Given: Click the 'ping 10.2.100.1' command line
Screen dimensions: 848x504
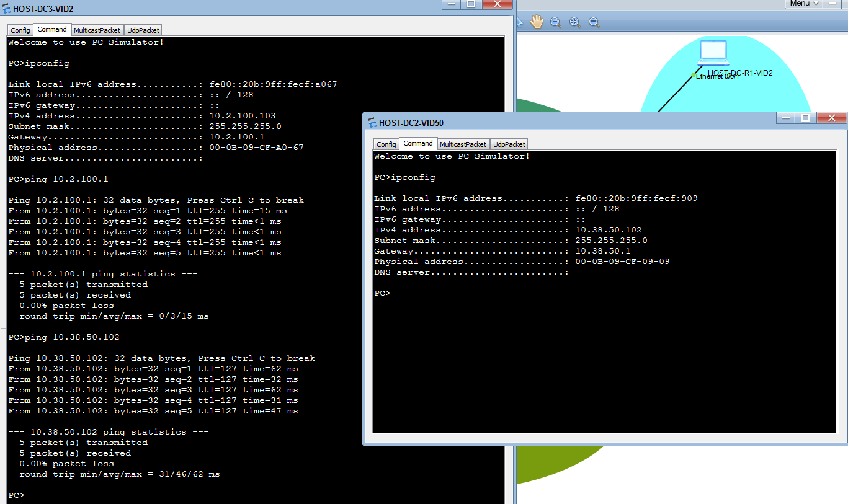Looking at the screenshot, I should [58, 179].
